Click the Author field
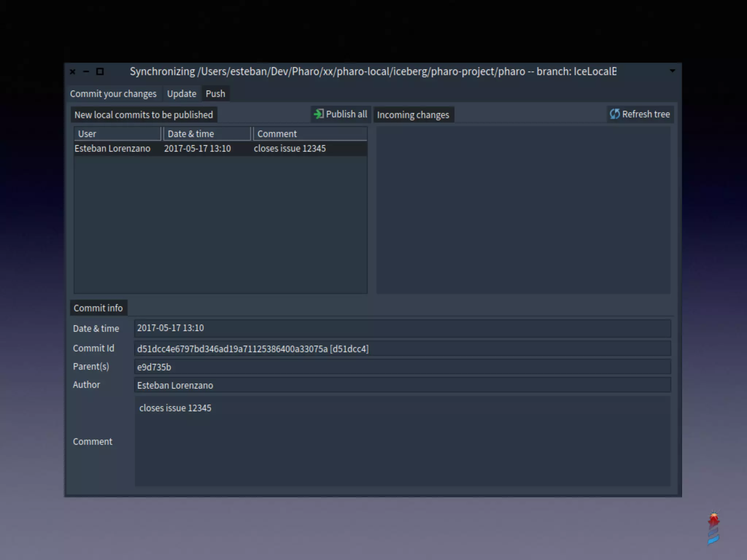Image resolution: width=747 pixels, height=560 pixels. tap(402, 385)
